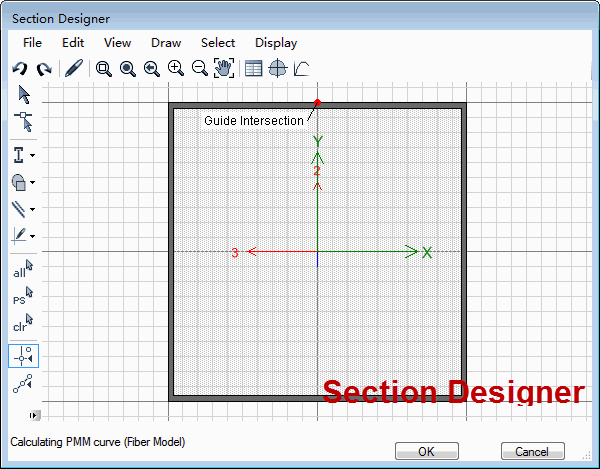Screen dimensions: 600x469
Task: Restore full view with filled magnifier
Action: point(128,69)
